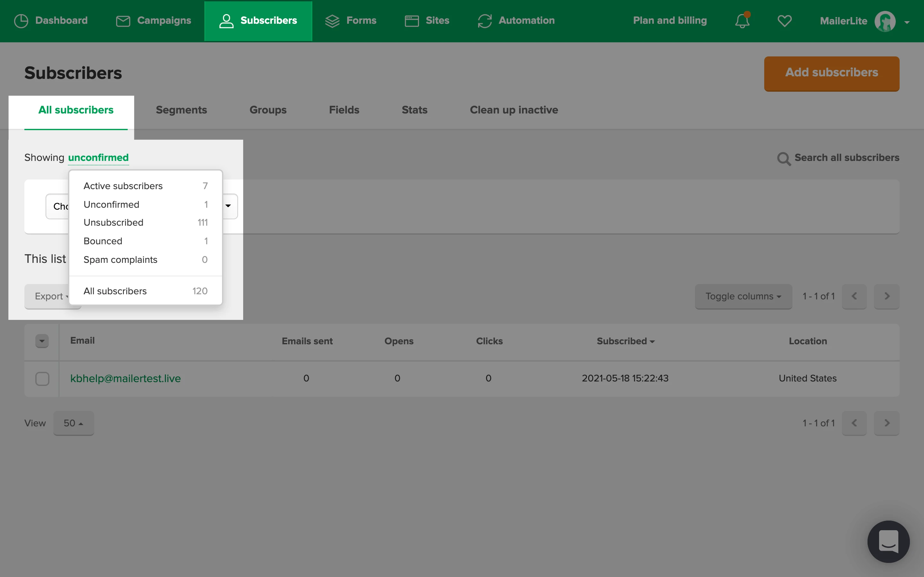
Task: Go to previous page arrow at bottom
Action: (854, 423)
